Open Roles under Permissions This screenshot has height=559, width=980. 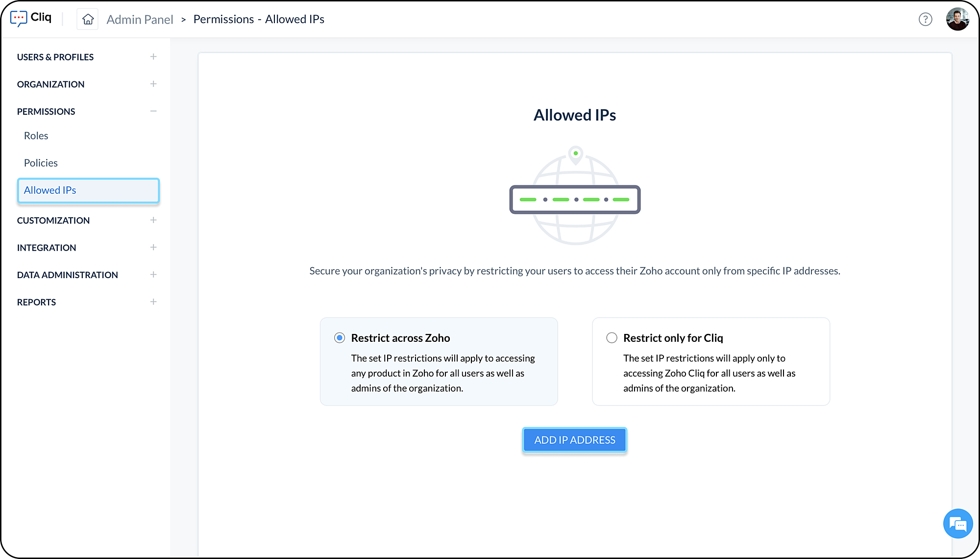pyautogui.click(x=36, y=136)
